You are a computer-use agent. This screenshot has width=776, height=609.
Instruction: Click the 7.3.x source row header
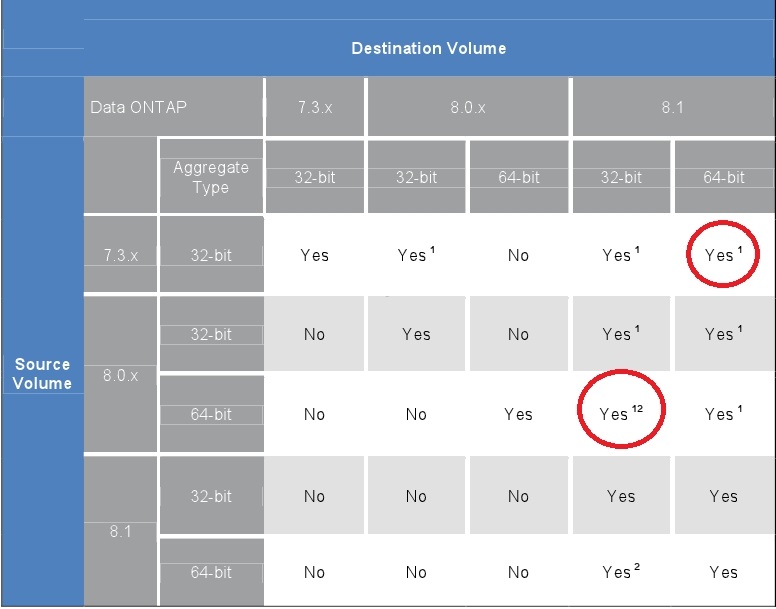tap(120, 254)
